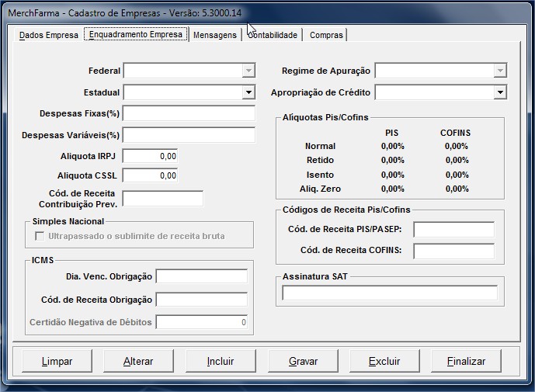Viewport: 535px width, 392px height.
Task: Click the Despesas Fixas(%) field
Action: pos(189,113)
